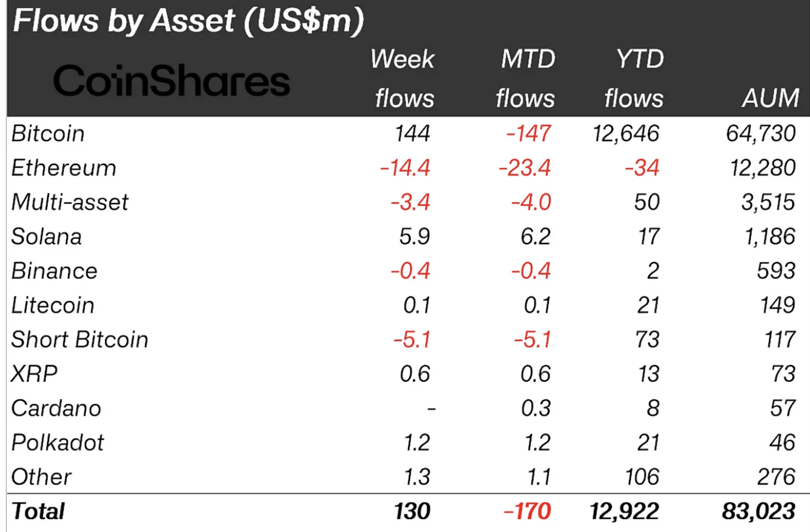Click the Multi-asset row label
Image resolution: width=810 pixels, height=532 pixels.
click(x=70, y=202)
